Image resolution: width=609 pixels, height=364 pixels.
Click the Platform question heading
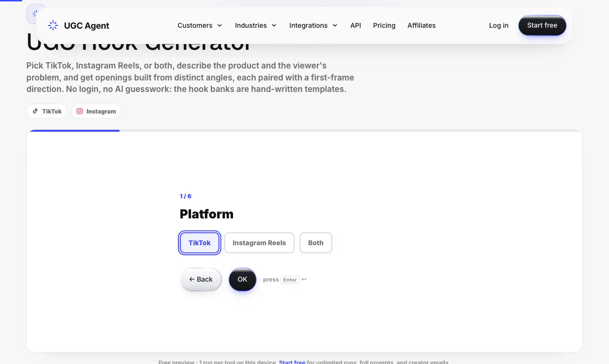click(207, 214)
